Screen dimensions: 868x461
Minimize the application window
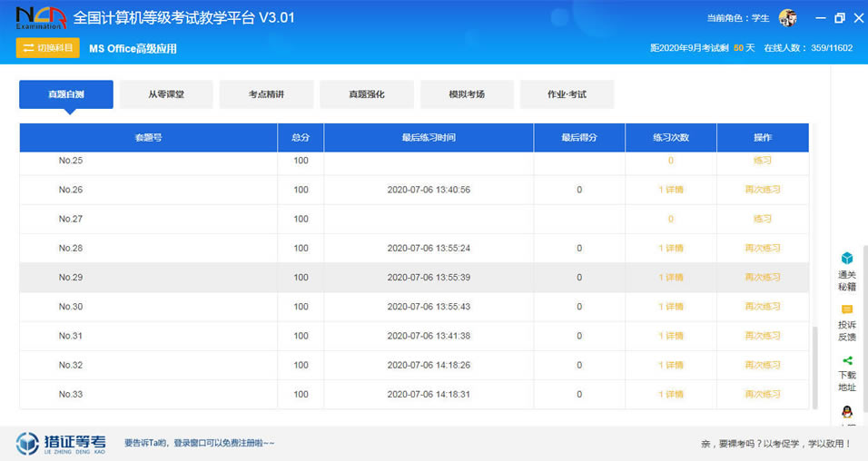click(819, 18)
